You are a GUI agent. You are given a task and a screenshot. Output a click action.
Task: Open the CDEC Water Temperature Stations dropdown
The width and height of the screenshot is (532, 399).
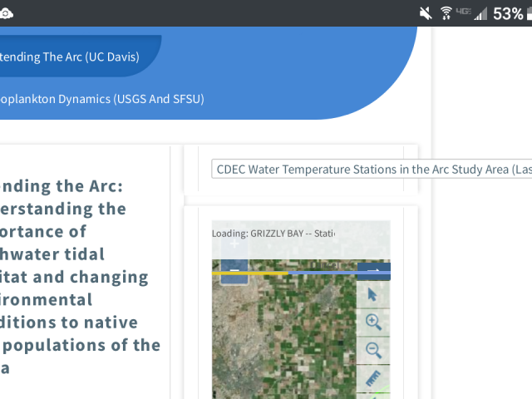(x=372, y=169)
